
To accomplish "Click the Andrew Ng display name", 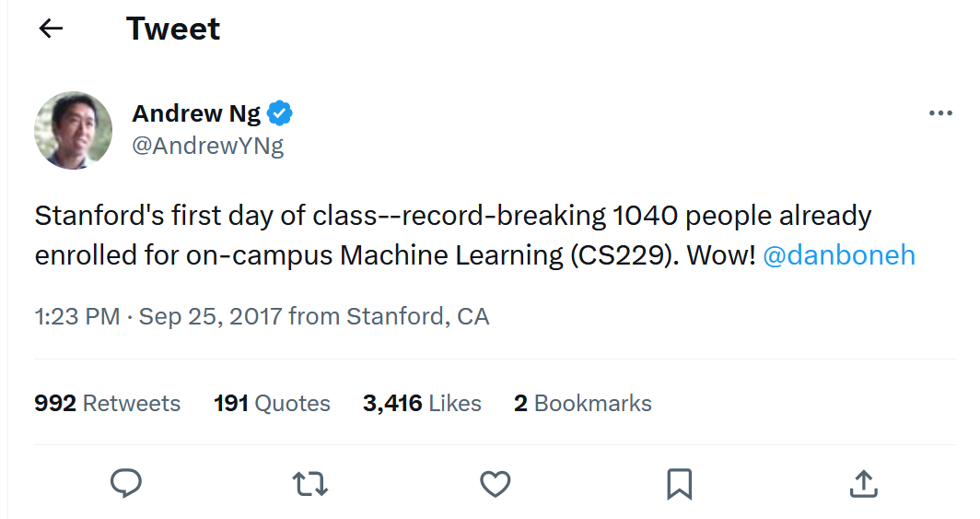I will 196,113.
